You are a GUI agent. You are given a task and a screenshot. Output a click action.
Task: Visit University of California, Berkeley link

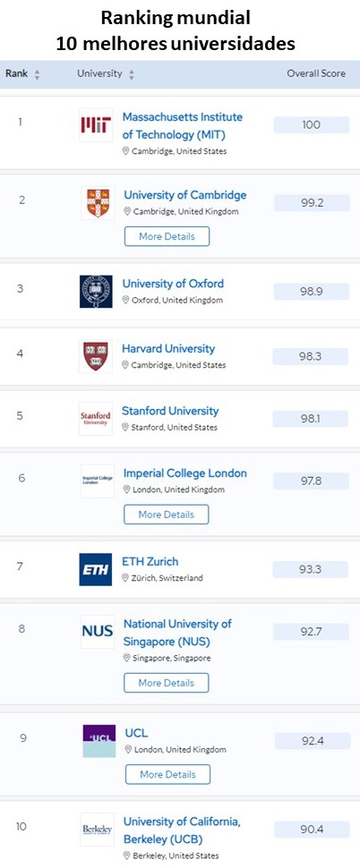pyautogui.click(x=182, y=830)
